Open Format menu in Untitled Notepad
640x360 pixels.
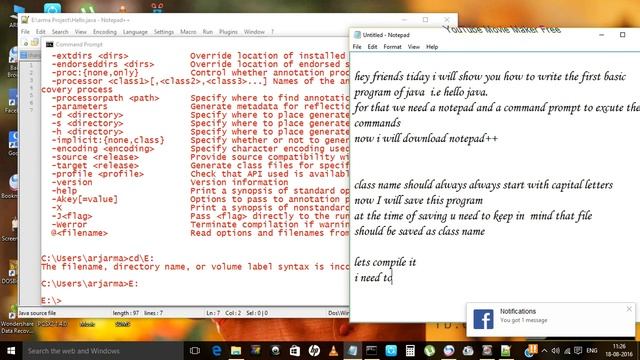(x=392, y=47)
